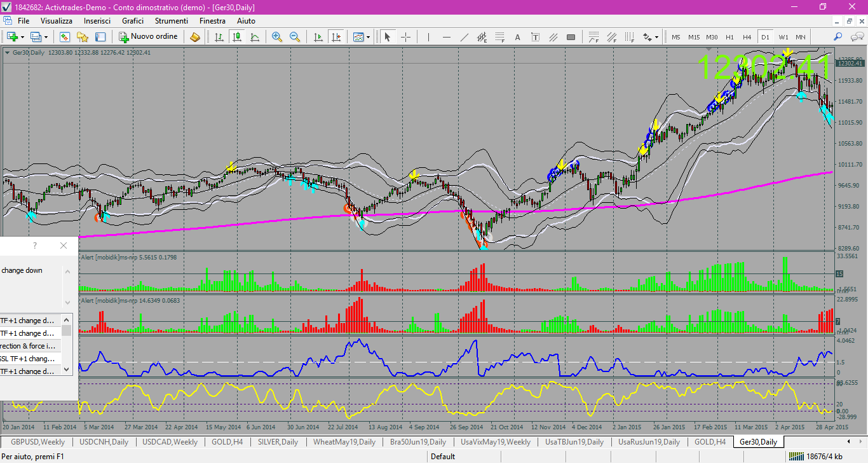Open the File menu
Viewport: 868px width, 463px height.
coord(24,21)
